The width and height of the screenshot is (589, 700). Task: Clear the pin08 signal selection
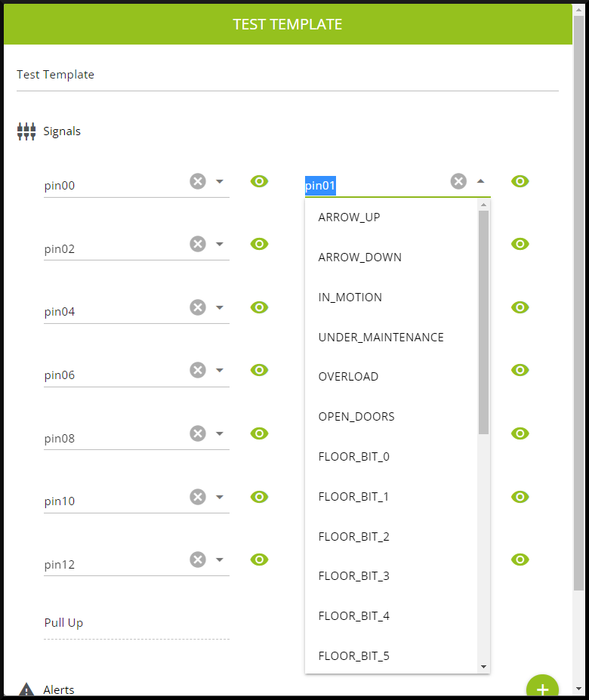pyautogui.click(x=198, y=433)
